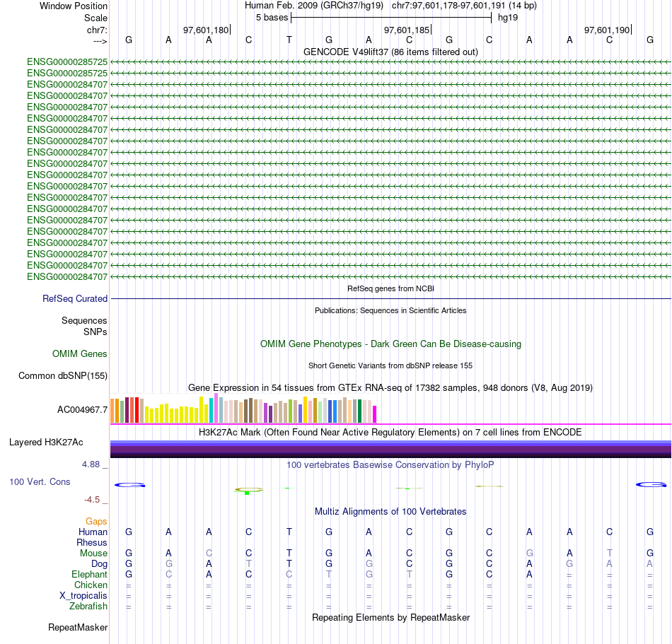
Task: Click the chr7:97,601,178-97,601,191 (14 bp) position text
Action: tap(464, 6)
